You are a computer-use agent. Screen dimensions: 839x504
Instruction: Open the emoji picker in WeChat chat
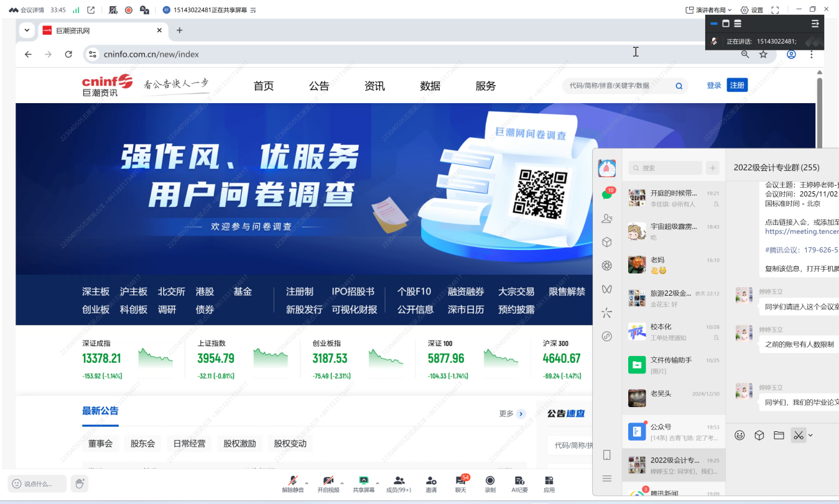click(x=739, y=435)
